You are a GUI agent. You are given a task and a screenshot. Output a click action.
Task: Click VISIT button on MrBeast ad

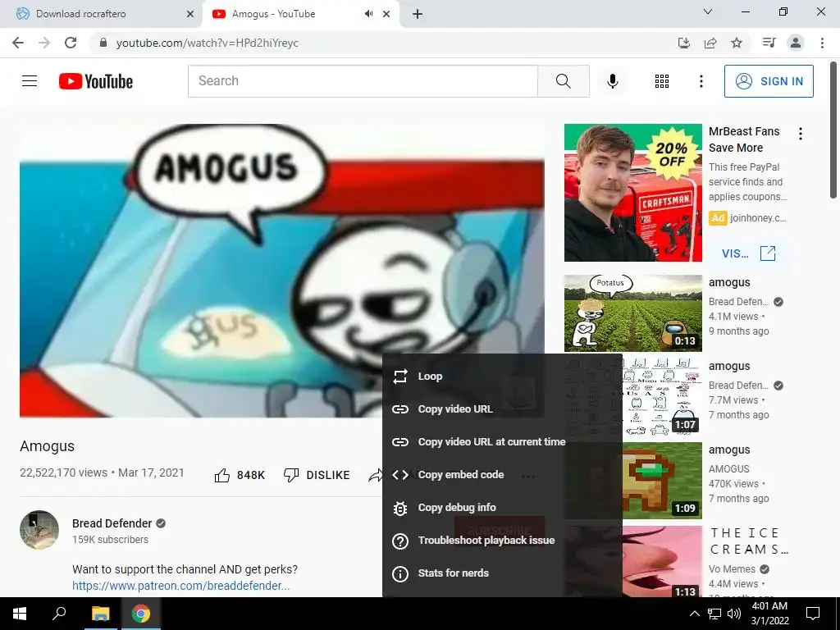748,253
